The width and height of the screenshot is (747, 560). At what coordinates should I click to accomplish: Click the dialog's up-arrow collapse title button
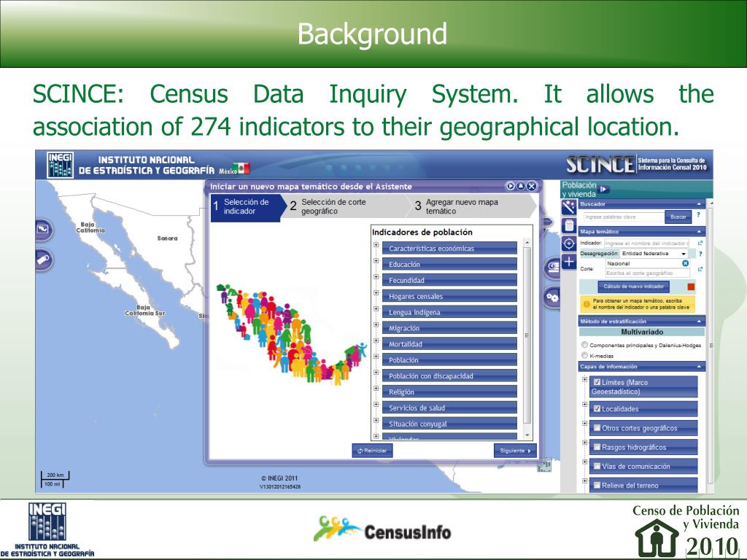521,186
